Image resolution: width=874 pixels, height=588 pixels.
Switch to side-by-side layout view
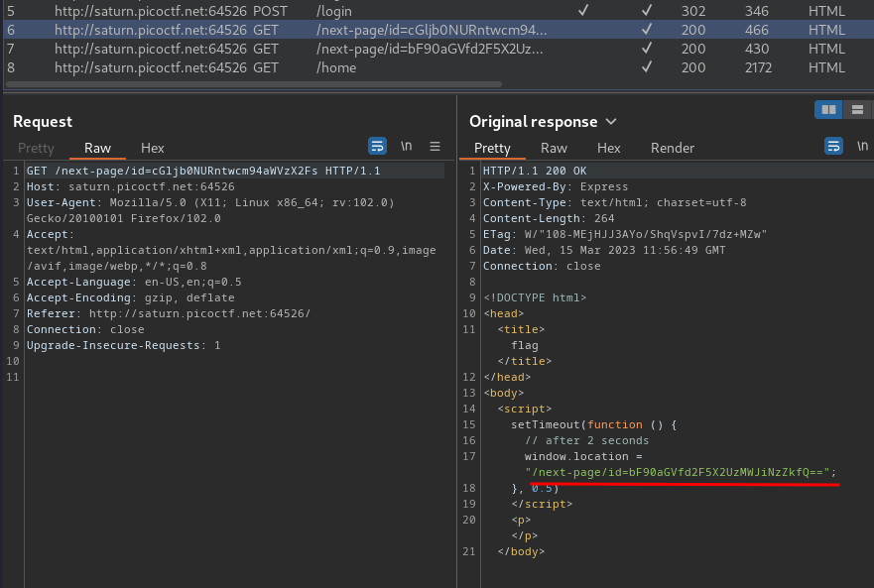point(828,110)
